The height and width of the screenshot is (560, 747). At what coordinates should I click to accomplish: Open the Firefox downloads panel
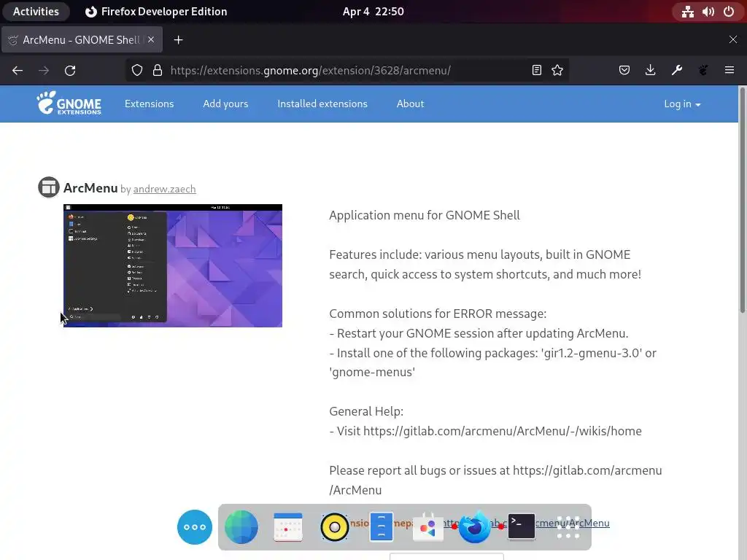pyautogui.click(x=650, y=71)
